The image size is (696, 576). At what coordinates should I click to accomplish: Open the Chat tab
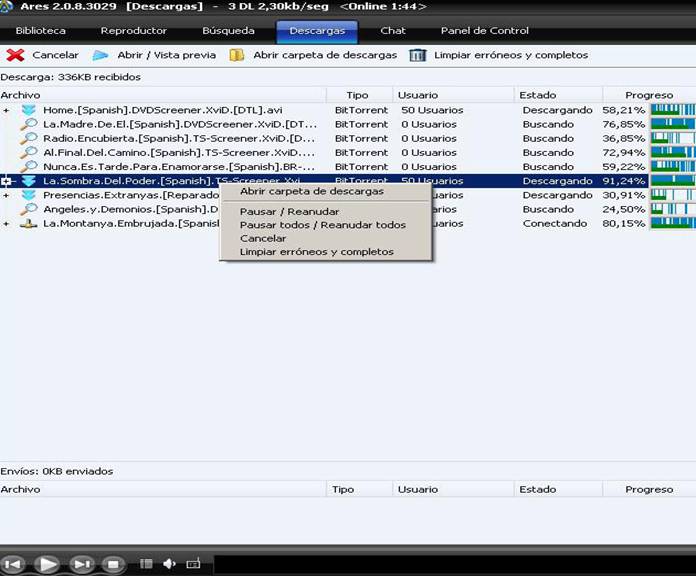click(x=393, y=31)
